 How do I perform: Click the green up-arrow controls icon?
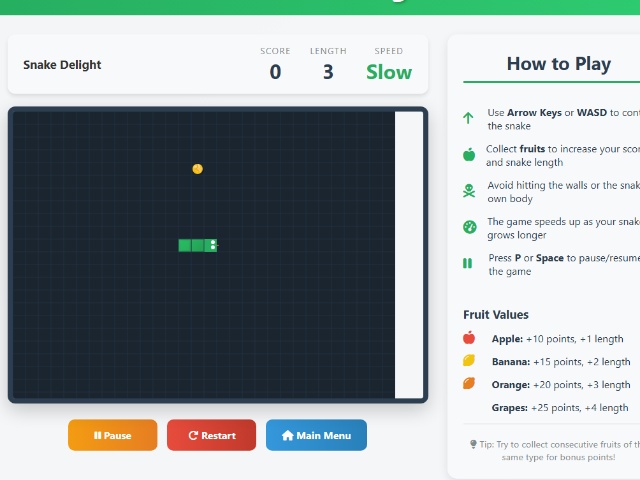pyautogui.click(x=468, y=118)
